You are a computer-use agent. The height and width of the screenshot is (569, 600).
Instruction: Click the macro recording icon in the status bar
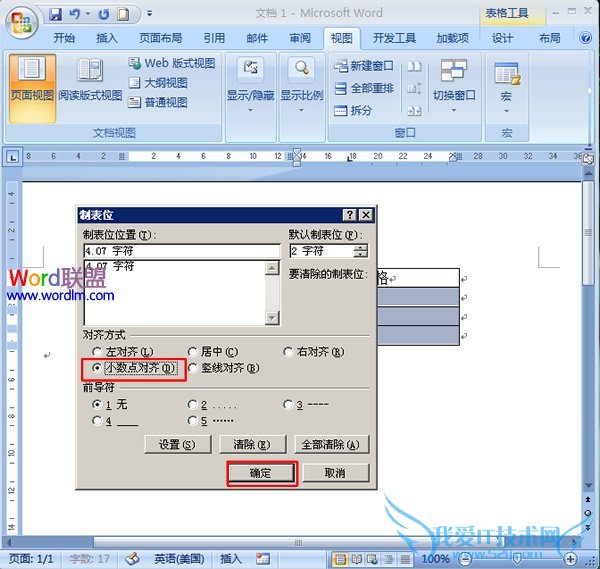[263, 559]
